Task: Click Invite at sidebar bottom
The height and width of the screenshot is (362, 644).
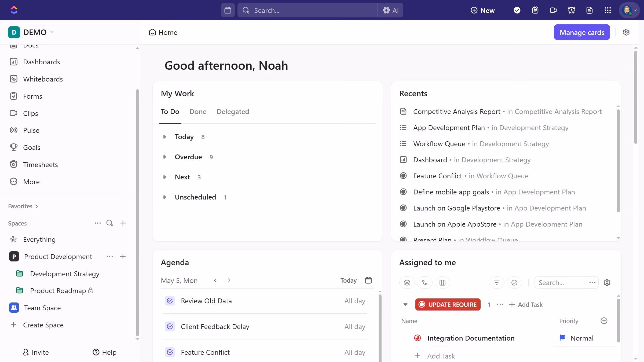Action: point(35,352)
